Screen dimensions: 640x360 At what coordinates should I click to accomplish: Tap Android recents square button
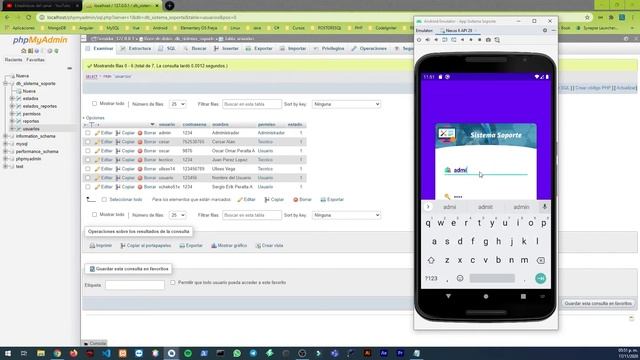[x=523, y=296]
